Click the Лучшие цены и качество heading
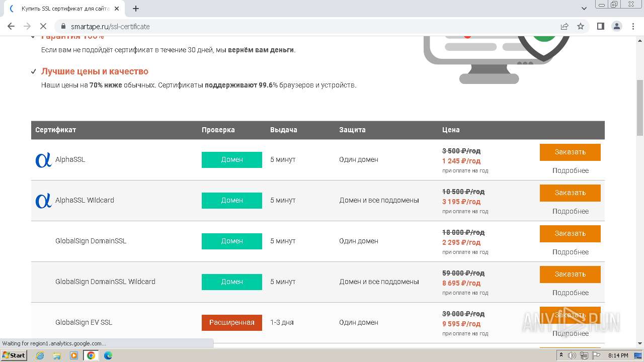This screenshot has width=644, height=362. [x=95, y=71]
